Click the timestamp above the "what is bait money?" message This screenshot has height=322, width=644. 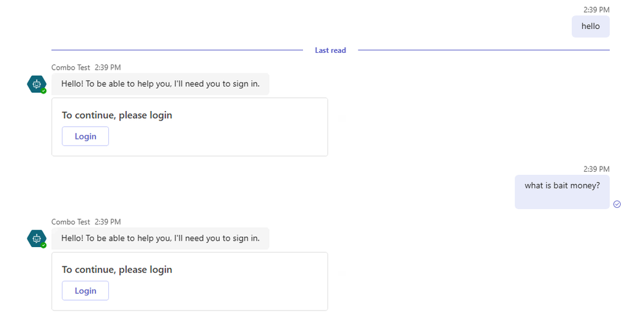pyautogui.click(x=596, y=169)
